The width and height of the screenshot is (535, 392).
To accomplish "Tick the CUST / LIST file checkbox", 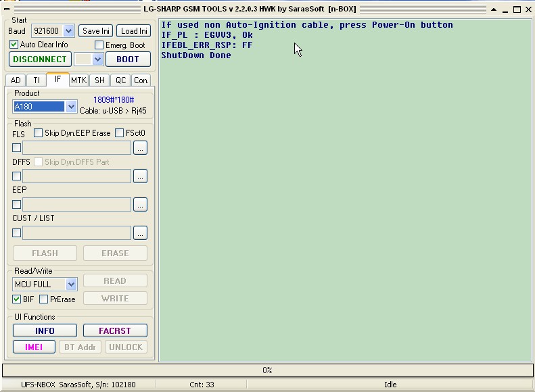I will click(16, 232).
